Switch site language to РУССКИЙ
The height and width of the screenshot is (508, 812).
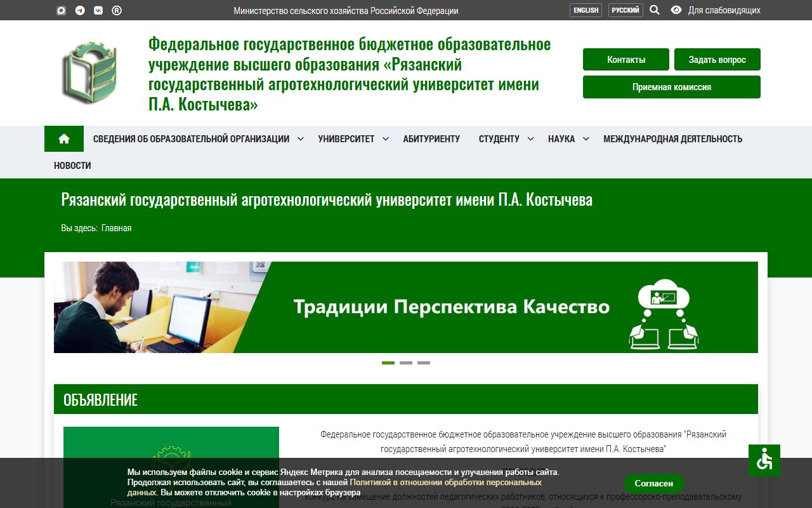(x=625, y=10)
